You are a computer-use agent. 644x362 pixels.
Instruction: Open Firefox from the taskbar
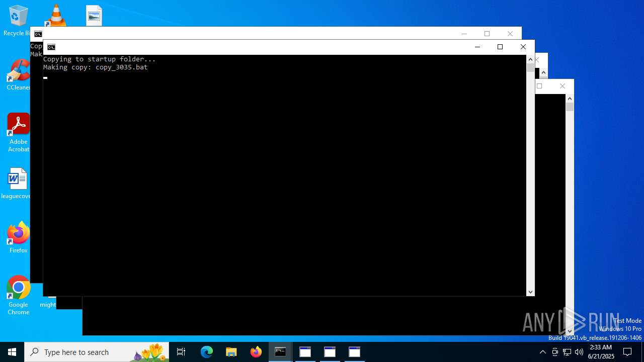click(256, 352)
